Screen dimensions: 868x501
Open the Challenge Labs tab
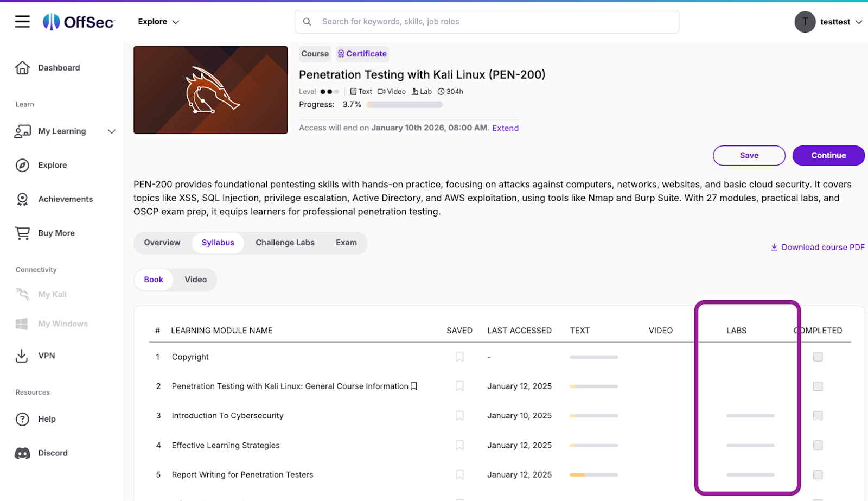(285, 243)
